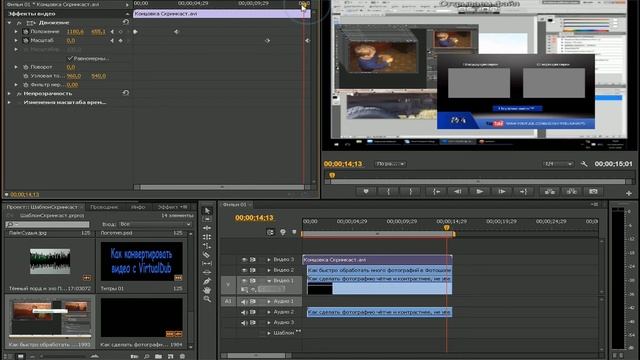Switch to the Проект project tab

(42, 207)
